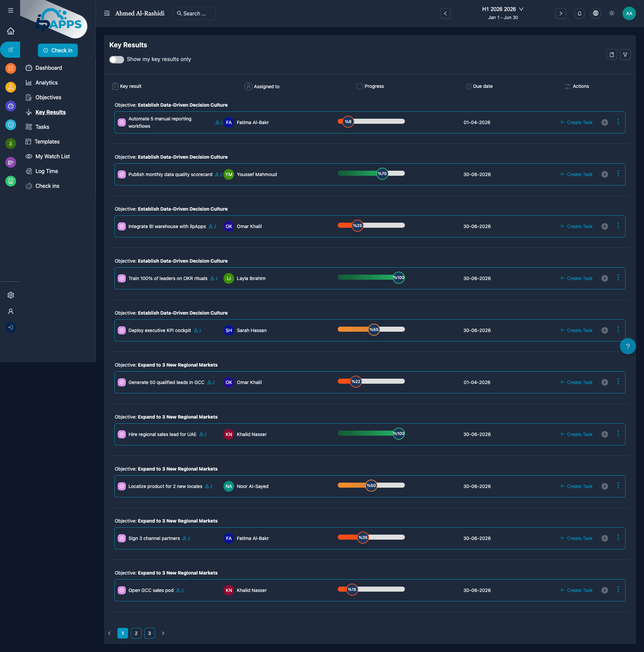Image resolution: width=644 pixels, height=652 pixels.
Task: Toggle Show my key results only
Action: click(x=116, y=60)
